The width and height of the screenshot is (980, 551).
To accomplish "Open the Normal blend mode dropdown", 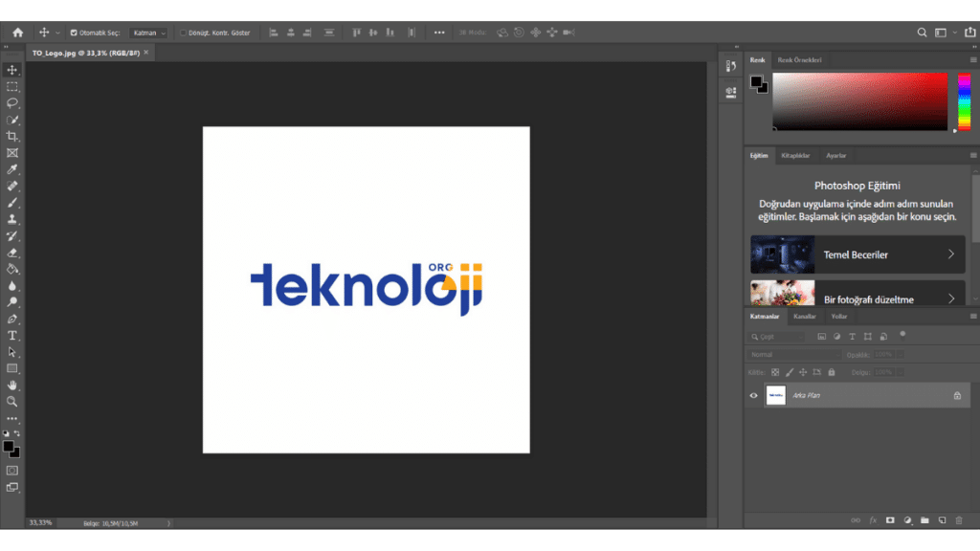I will (x=794, y=354).
